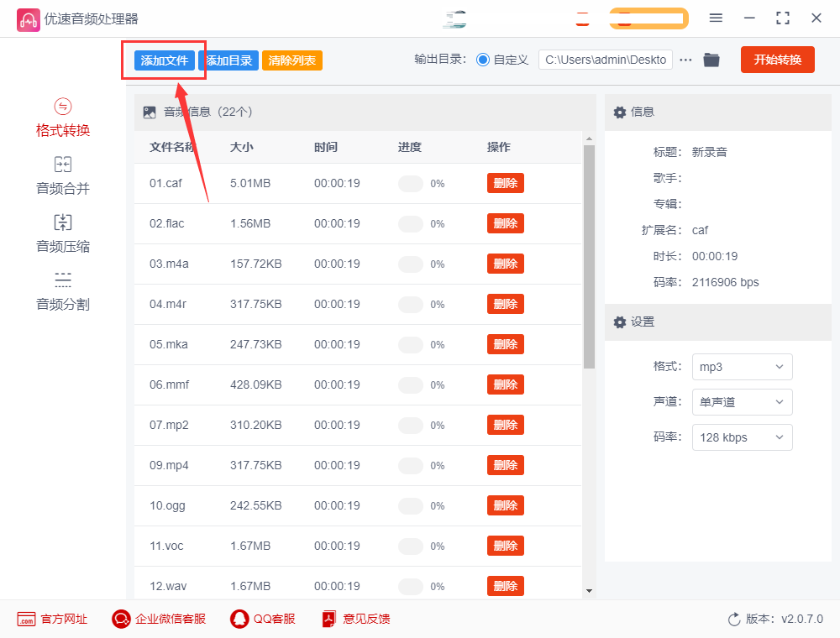The width and height of the screenshot is (840, 638).
Task: Click the official website (官方网址) icon
Action: pyautogui.click(x=26, y=619)
